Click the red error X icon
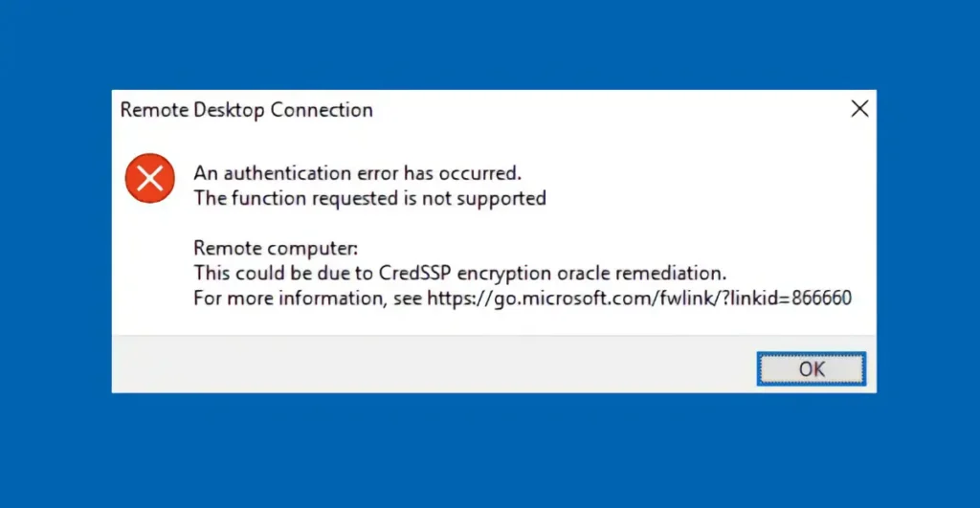This screenshot has width=980, height=508. pyautogui.click(x=150, y=178)
